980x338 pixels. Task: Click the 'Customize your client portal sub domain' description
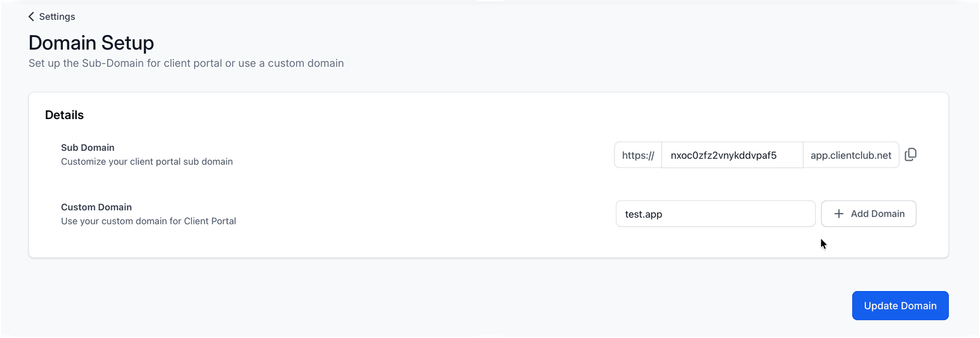point(147,161)
